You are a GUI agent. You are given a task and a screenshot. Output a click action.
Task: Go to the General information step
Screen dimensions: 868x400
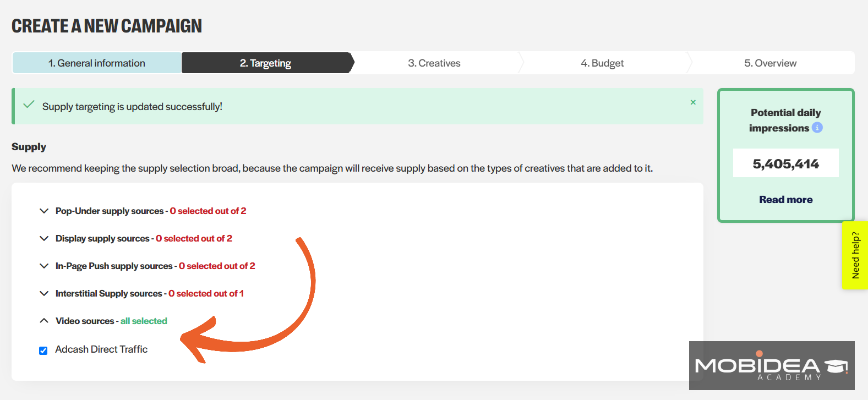coord(97,63)
